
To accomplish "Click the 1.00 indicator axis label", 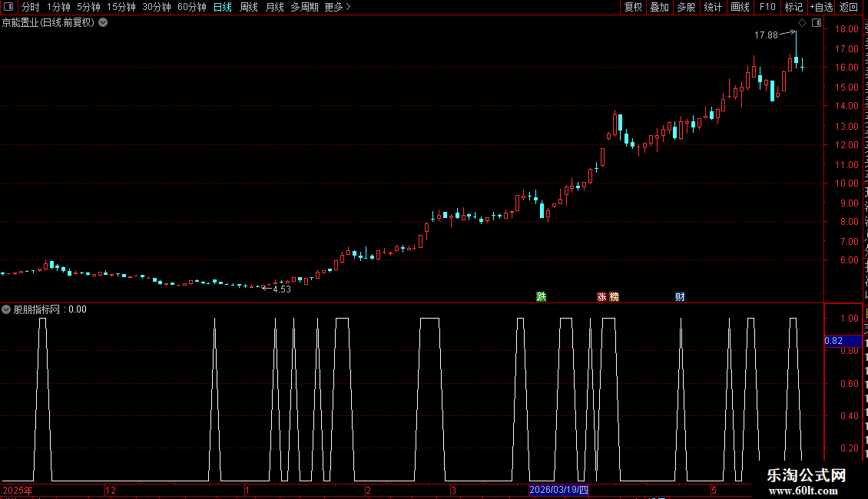I will pos(850,318).
